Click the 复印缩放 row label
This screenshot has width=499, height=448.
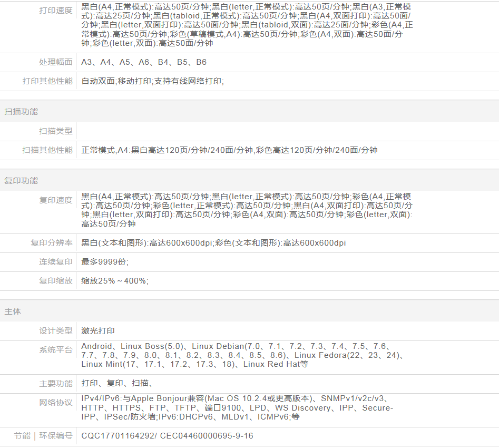point(56,281)
